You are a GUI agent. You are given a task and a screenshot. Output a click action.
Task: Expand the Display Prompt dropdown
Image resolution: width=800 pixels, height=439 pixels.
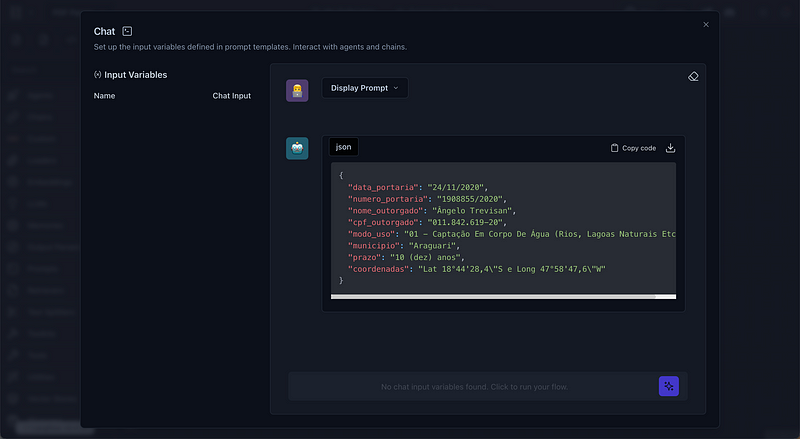point(364,88)
